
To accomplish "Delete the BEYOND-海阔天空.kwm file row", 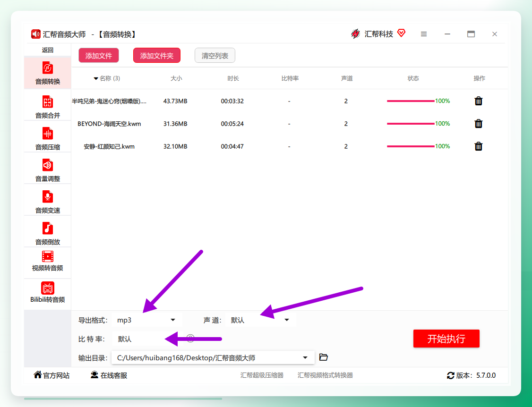I will [479, 124].
